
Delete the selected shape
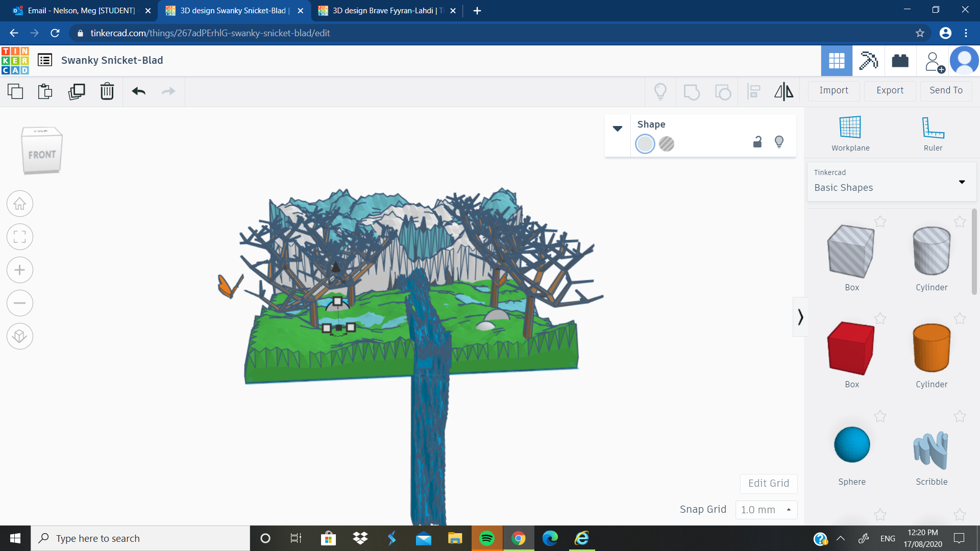point(107,91)
